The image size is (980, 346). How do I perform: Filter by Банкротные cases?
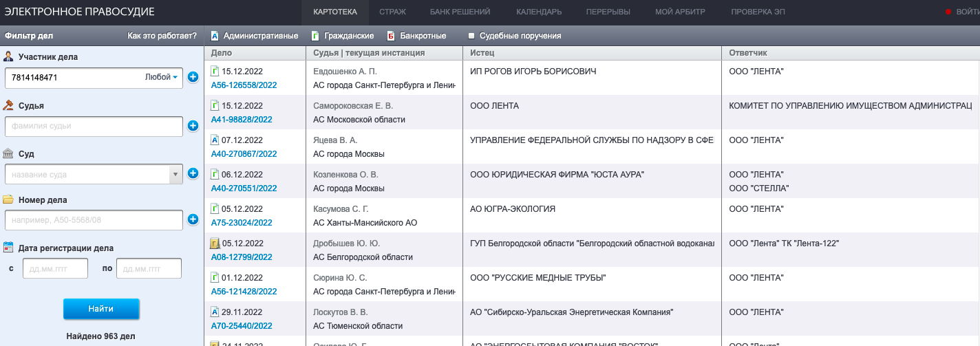pos(416,36)
